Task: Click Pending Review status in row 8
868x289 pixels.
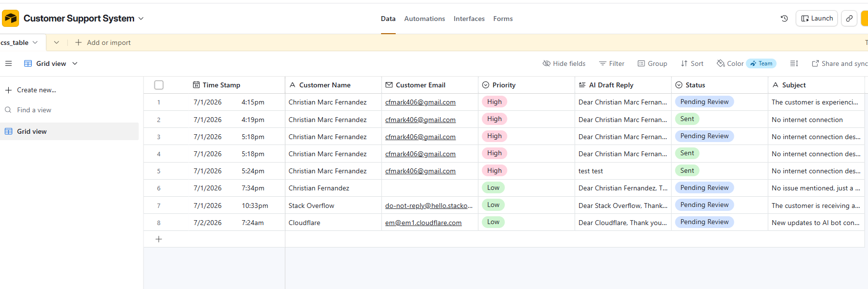Action: coord(704,222)
